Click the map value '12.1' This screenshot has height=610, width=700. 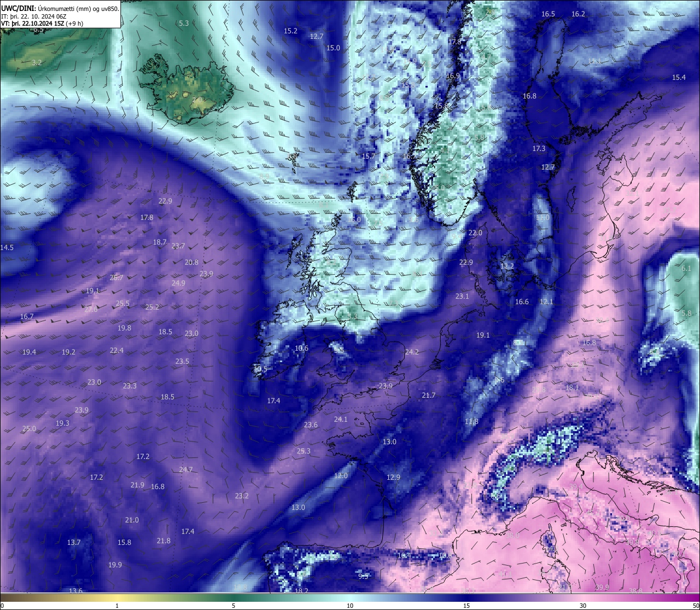546,301
